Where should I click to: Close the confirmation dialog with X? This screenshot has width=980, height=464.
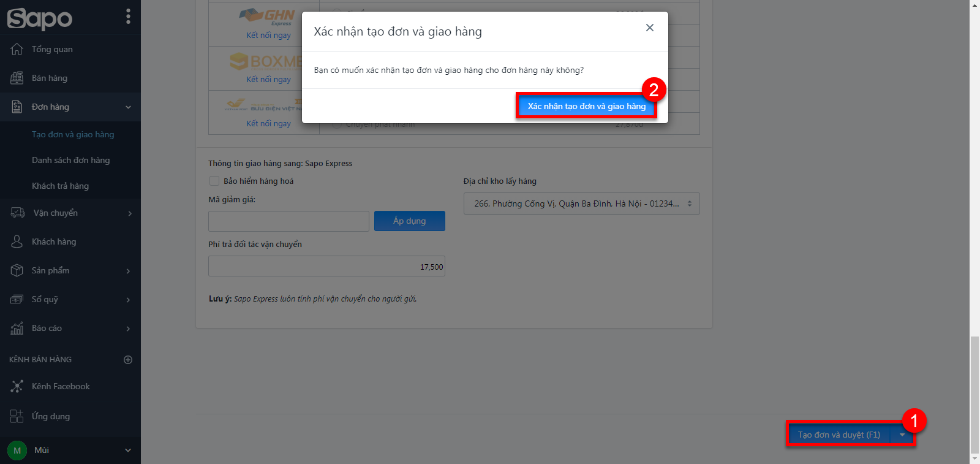pos(650,28)
